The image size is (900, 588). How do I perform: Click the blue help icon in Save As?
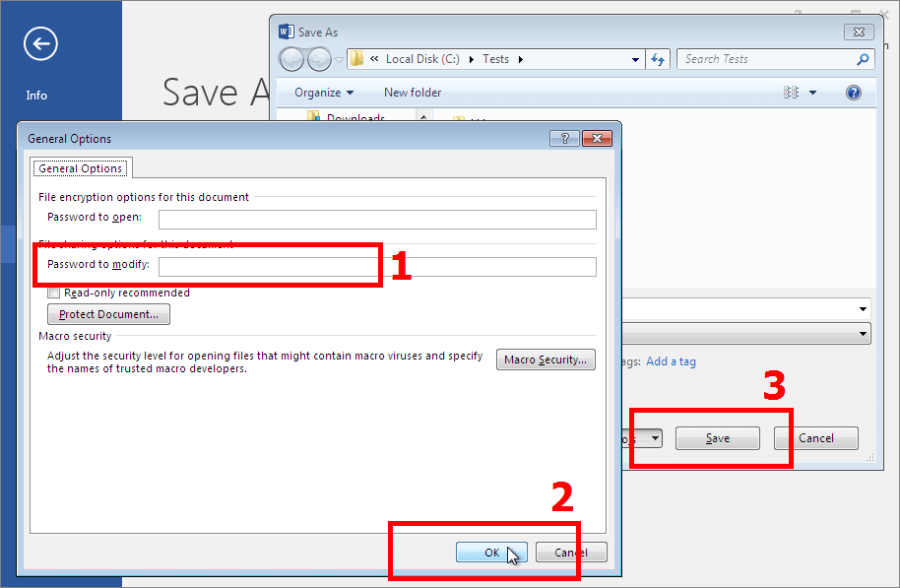click(854, 93)
